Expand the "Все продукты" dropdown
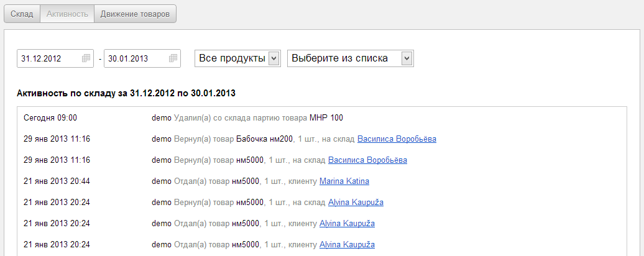Image resolution: width=644 pixels, height=256 pixels. [x=239, y=58]
